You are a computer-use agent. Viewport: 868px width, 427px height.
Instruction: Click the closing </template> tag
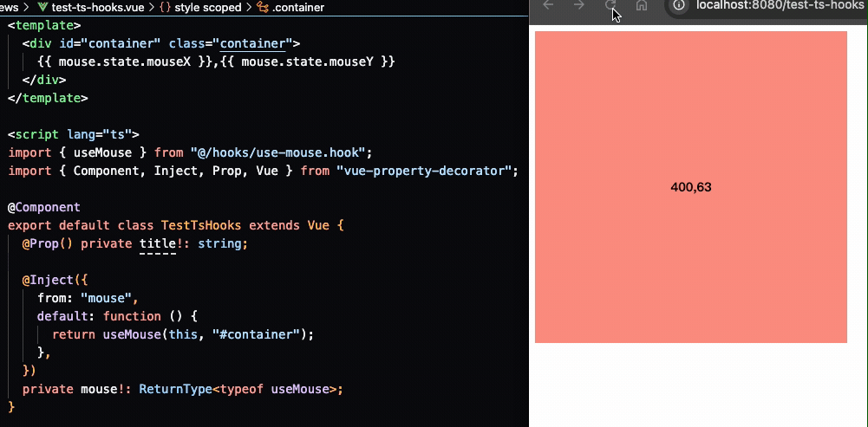[49, 98]
